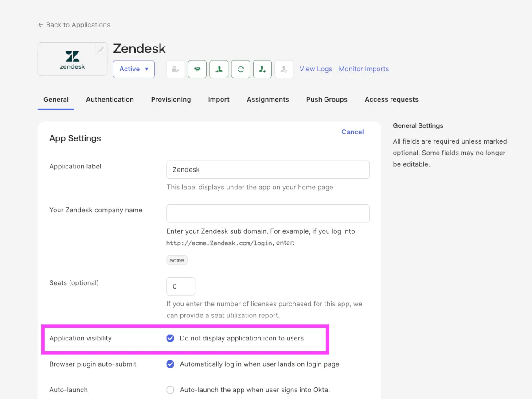
Task: Click the Seats number field
Action: tap(180, 286)
